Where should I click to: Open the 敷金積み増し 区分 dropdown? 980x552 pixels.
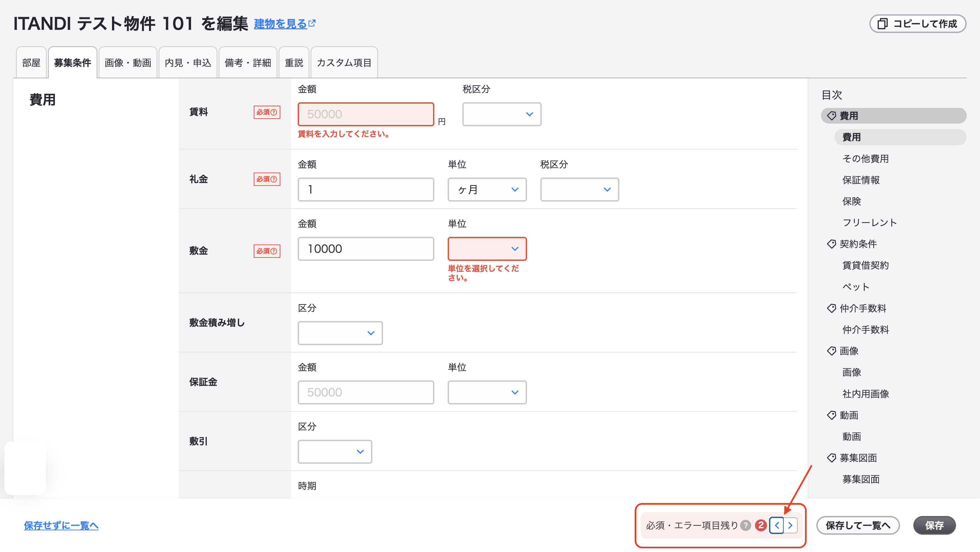[x=340, y=333]
